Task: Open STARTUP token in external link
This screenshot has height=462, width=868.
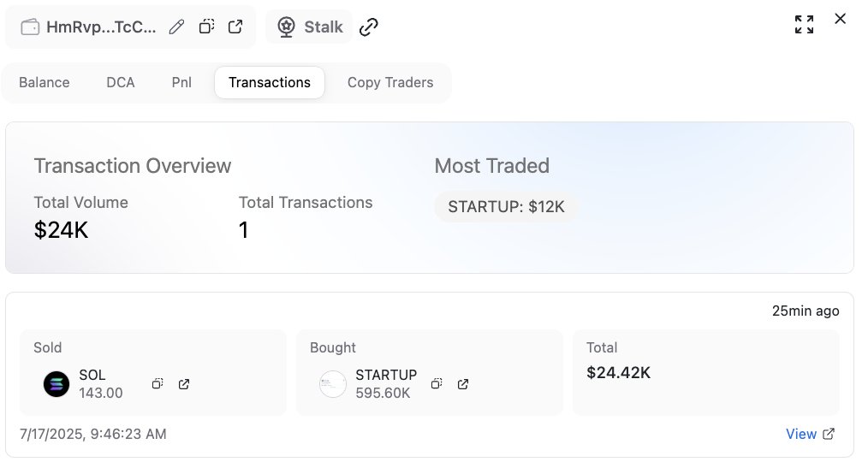Action: [463, 383]
